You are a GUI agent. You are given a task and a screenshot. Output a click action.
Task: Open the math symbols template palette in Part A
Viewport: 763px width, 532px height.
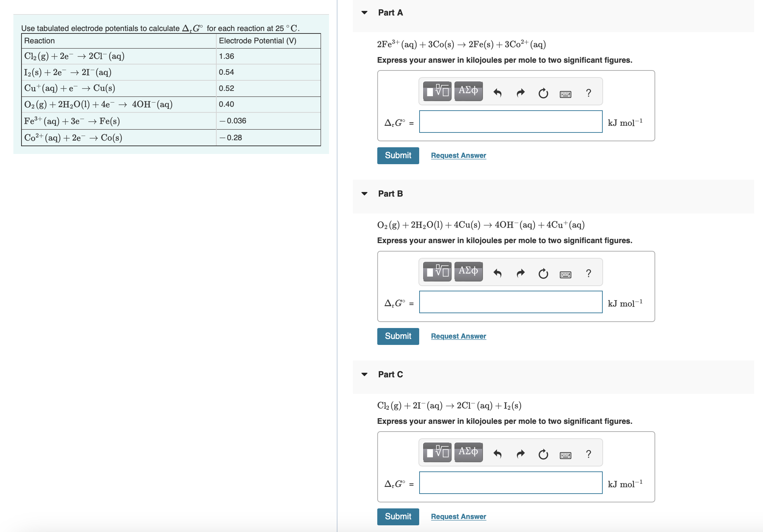[437, 92]
